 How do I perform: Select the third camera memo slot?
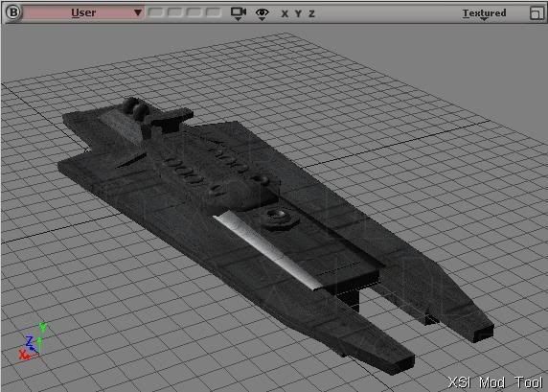(194, 12)
